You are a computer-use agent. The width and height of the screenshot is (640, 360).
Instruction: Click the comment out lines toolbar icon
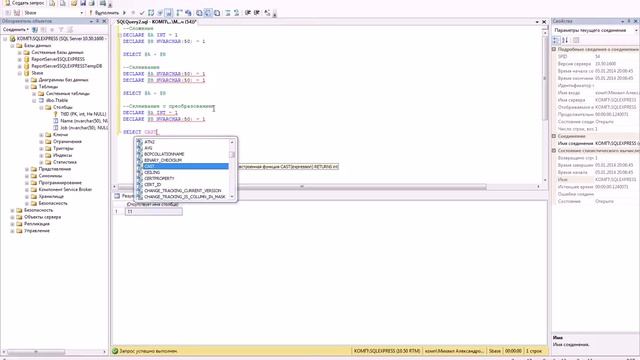coord(228,13)
